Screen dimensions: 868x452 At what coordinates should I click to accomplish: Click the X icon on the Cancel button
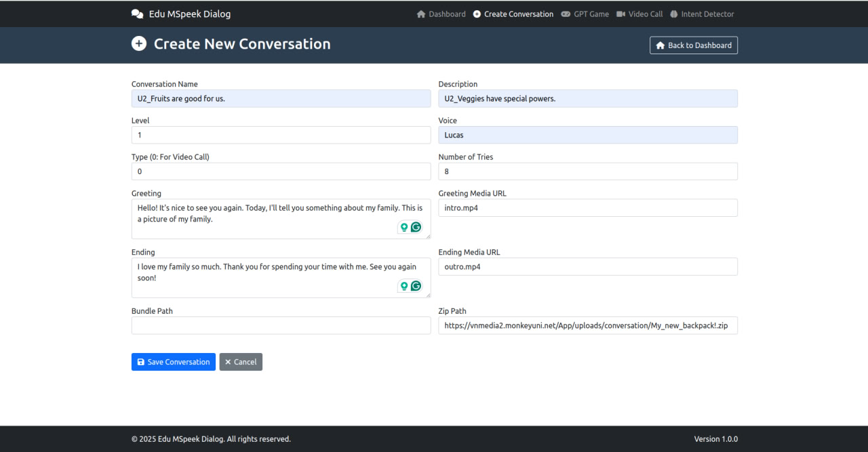point(228,362)
